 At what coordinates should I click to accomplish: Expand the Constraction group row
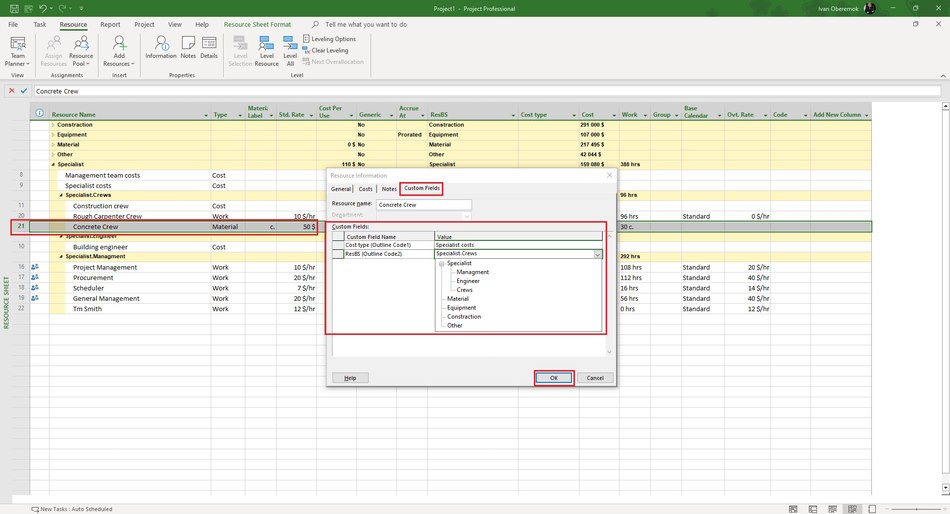pyautogui.click(x=53, y=125)
